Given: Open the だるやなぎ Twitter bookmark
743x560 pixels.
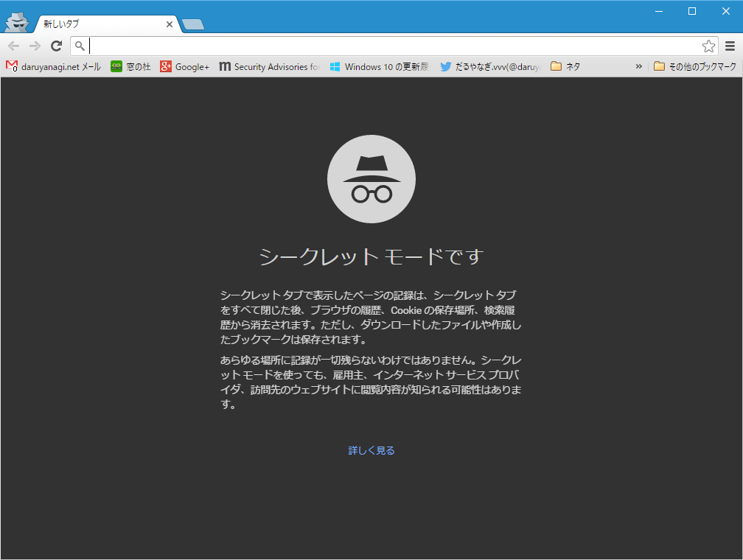Looking at the screenshot, I should click(490, 67).
